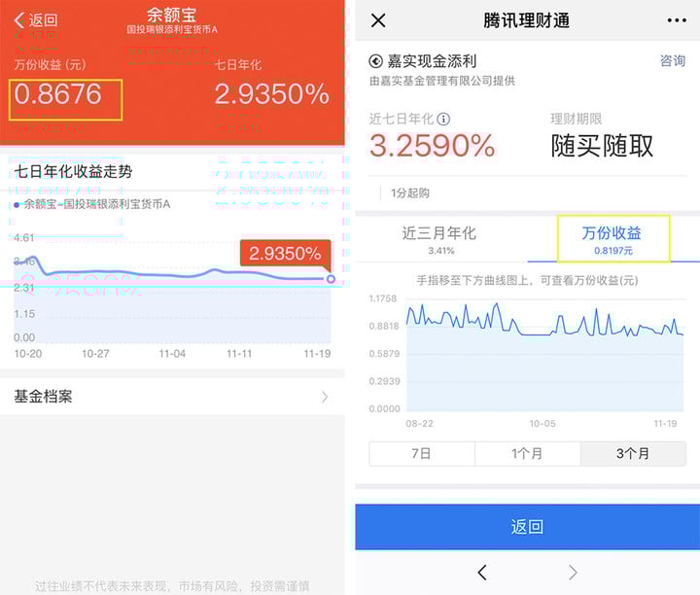This screenshot has width=700, height=595.
Task: Tap the 0.8676 万份收益 value
Action: [58, 94]
